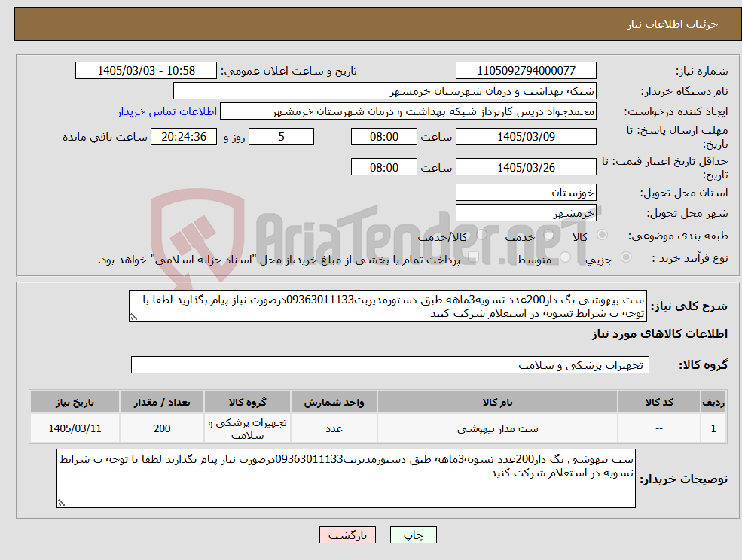This screenshot has width=742, height=560.
Task: Click the توضیحات خریدار buyer notes textarea
Action: click(346, 479)
